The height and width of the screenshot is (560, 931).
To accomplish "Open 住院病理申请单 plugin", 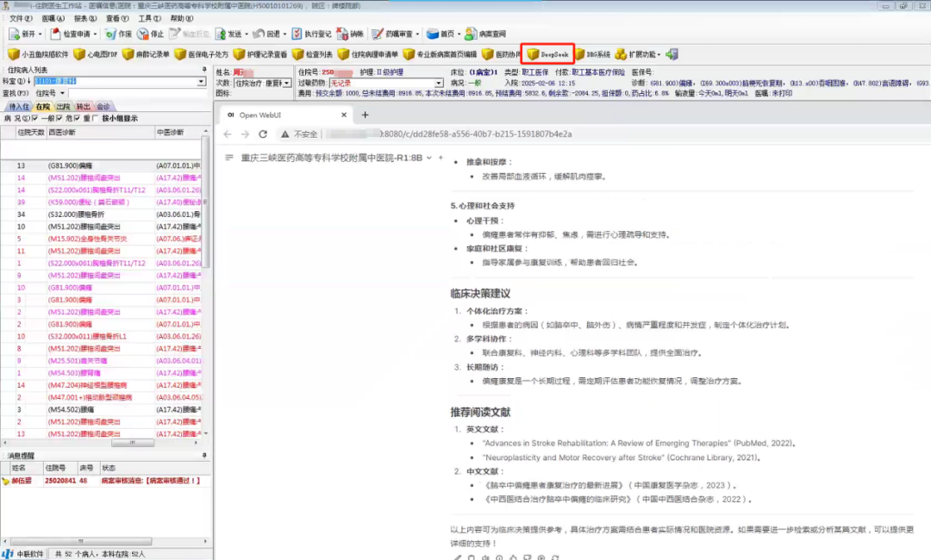I will [x=367, y=54].
